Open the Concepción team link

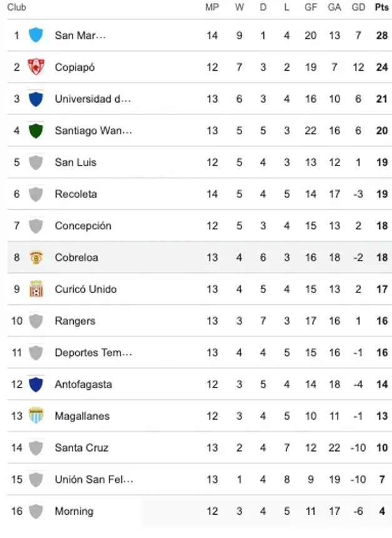(83, 226)
